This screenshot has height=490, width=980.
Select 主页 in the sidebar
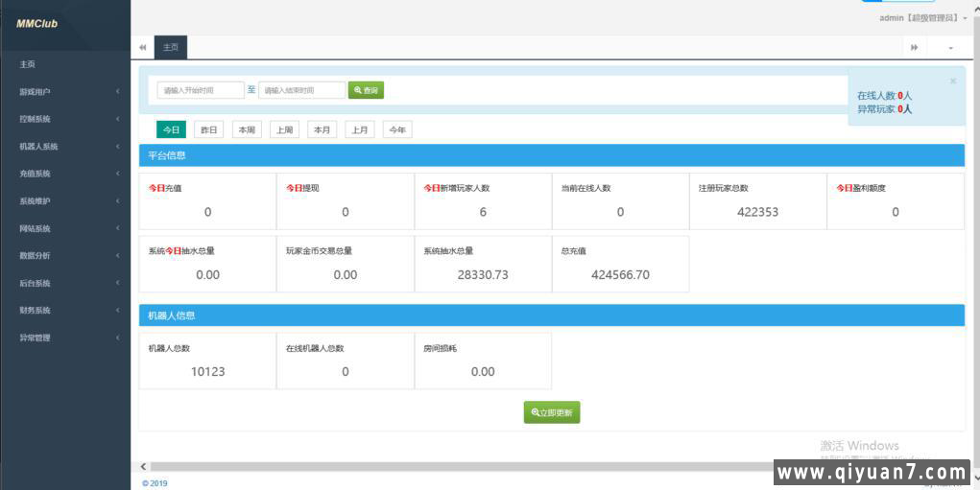[28, 64]
